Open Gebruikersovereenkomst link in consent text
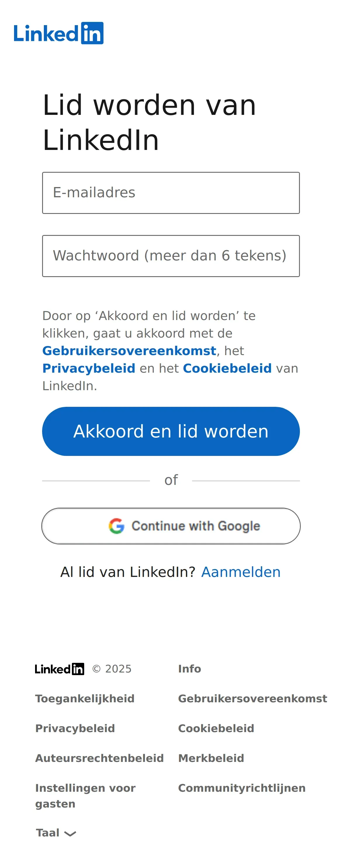 [x=129, y=351]
